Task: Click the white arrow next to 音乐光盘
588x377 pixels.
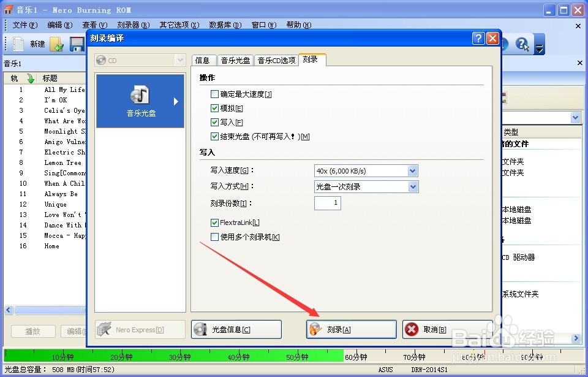Action: click(x=176, y=101)
